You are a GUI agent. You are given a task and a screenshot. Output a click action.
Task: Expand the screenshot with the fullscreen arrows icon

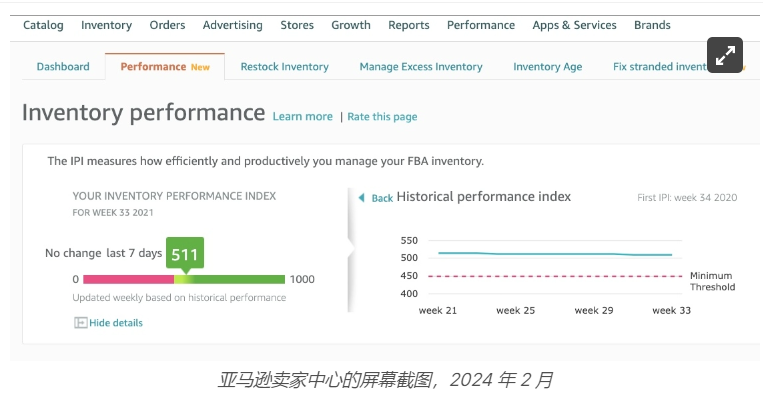pos(725,55)
